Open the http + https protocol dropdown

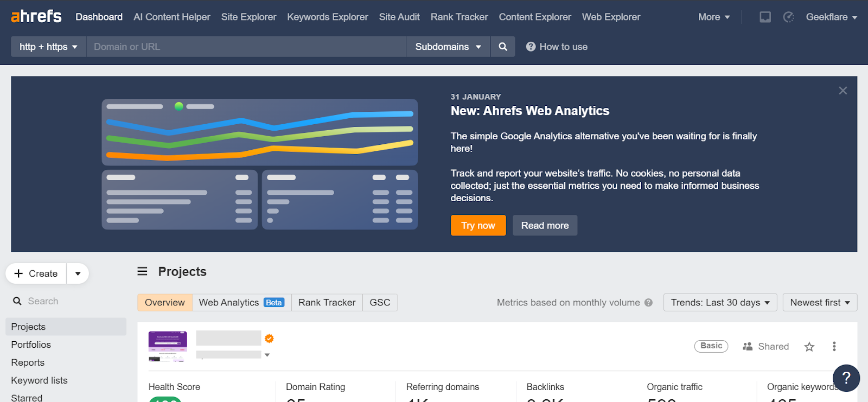pos(48,47)
